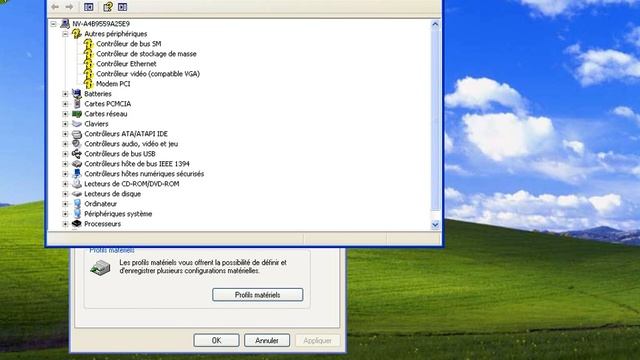Select 'Contrôleur vidéo (compatible VGA)' entry

pos(148,74)
